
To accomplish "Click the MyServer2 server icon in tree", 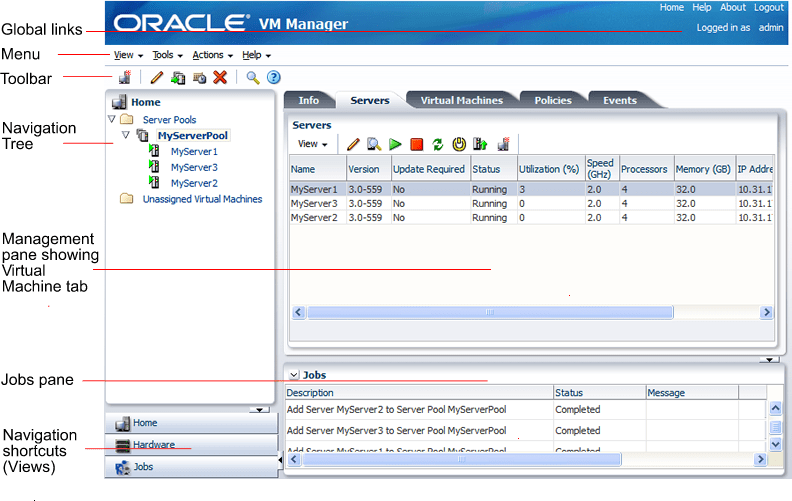I will pos(154,182).
